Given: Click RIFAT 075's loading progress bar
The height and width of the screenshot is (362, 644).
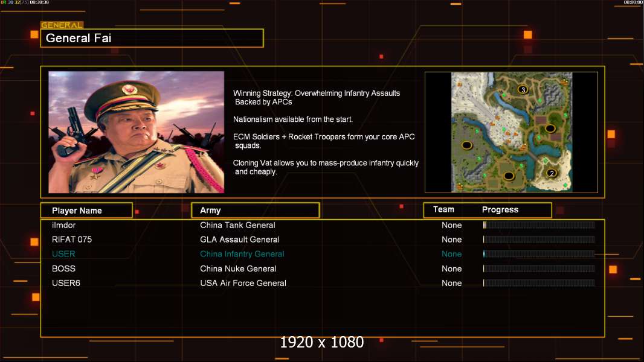Looking at the screenshot, I should point(539,240).
